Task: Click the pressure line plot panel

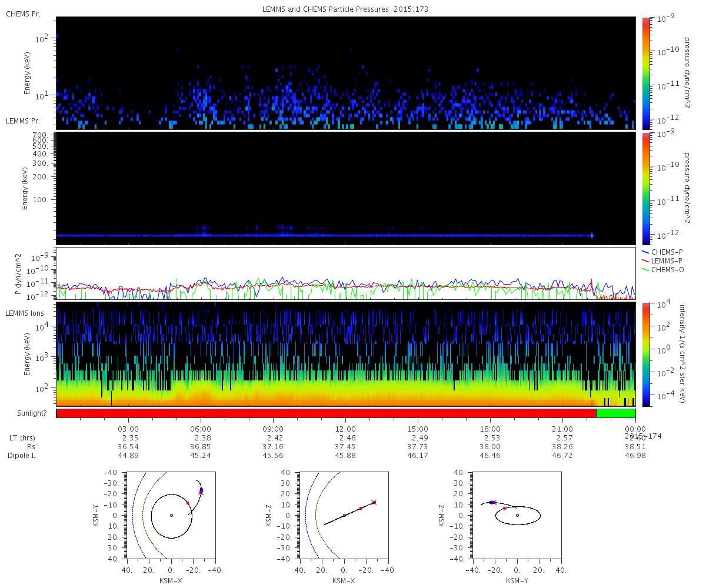Action: pyautogui.click(x=345, y=273)
